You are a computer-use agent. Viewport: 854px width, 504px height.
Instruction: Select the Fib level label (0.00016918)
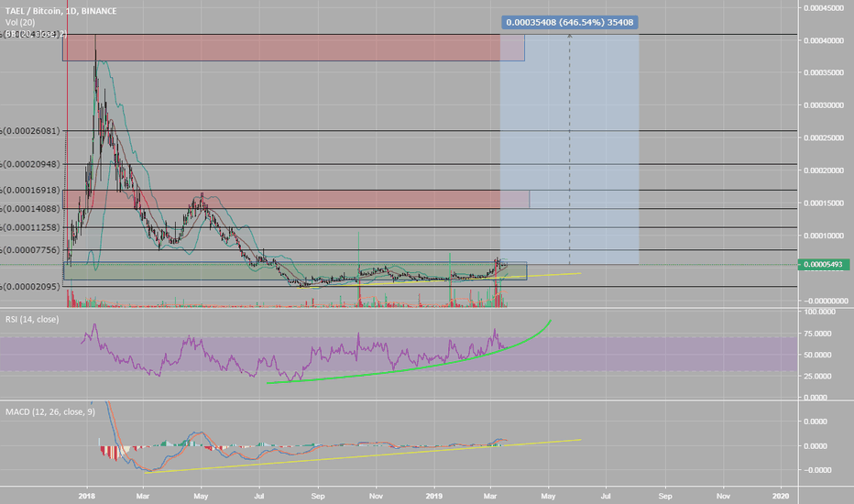point(31,191)
